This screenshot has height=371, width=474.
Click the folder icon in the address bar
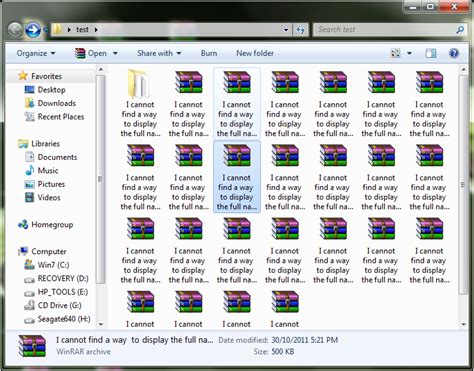pos(57,29)
